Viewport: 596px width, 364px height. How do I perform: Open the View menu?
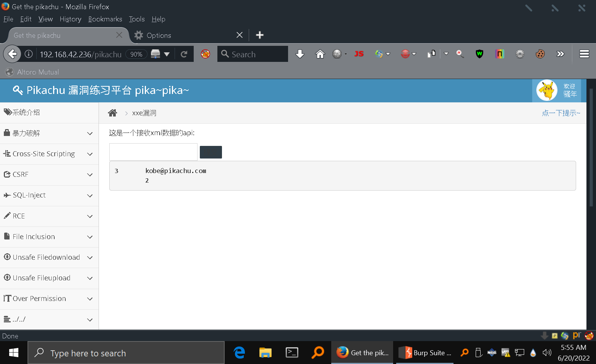45,19
